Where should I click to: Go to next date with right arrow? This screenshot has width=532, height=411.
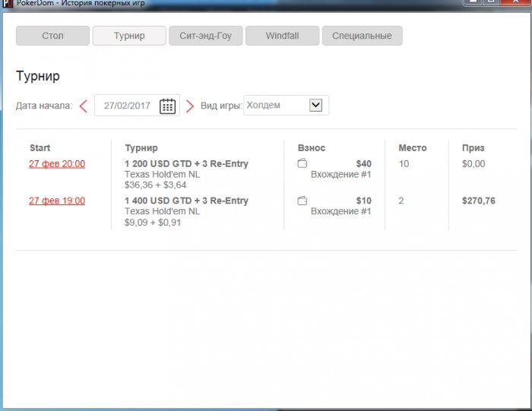coord(190,106)
